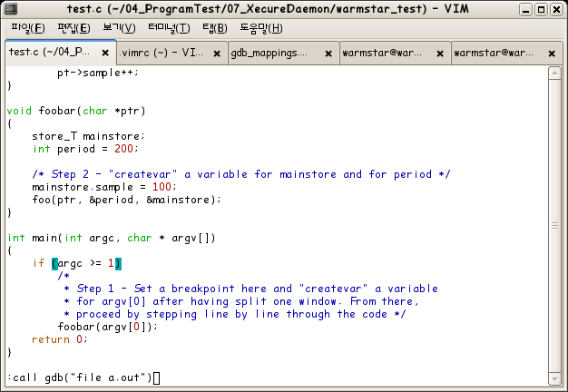Click the value 100 in mainstore.sample line

click(x=162, y=187)
